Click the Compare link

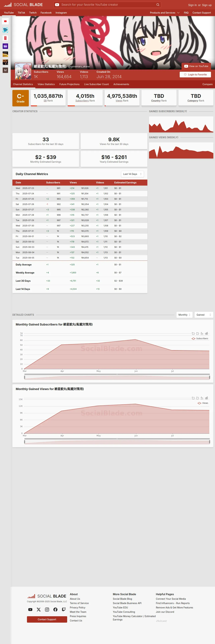[x=207, y=84]
